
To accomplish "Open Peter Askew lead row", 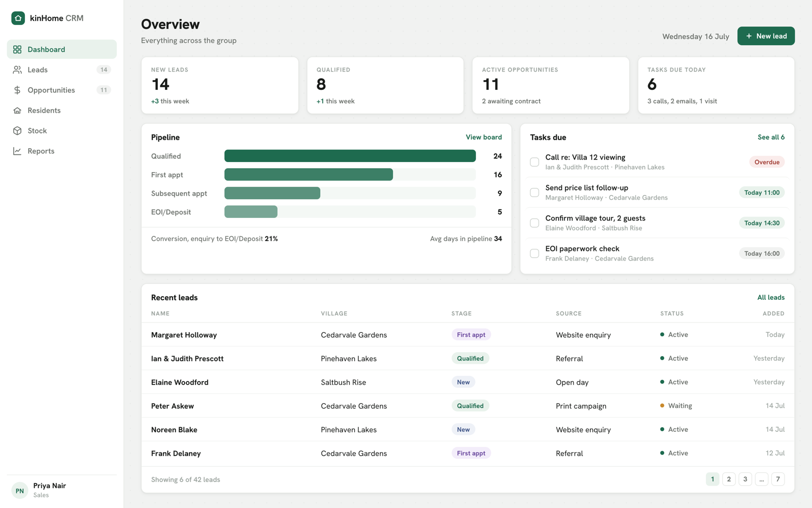I will (468, 406).
